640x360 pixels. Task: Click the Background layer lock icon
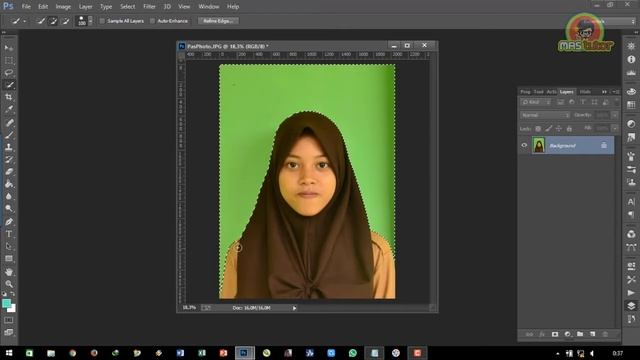[x=604, y=145]
